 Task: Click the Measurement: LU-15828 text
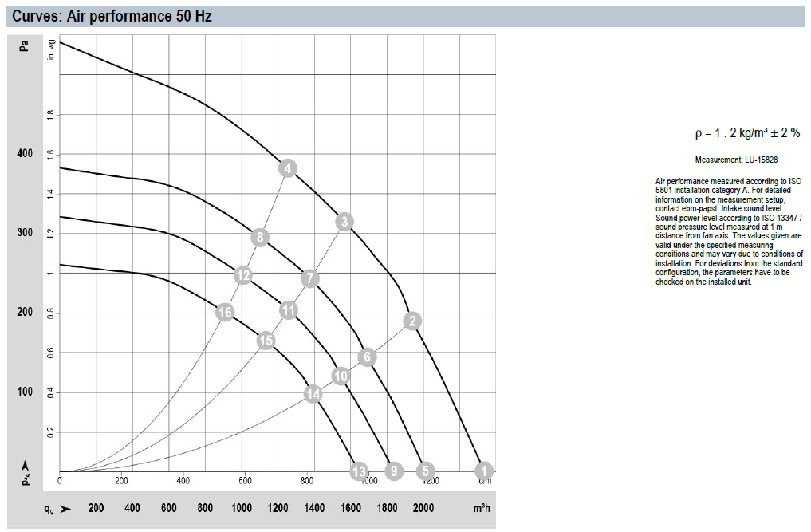click(730, 160)
